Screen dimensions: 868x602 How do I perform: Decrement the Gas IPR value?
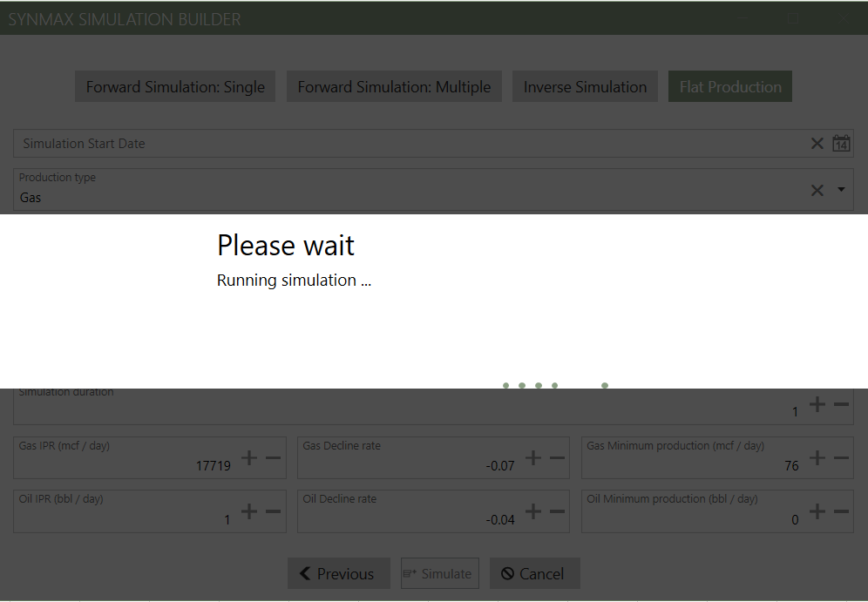(273, 458)
